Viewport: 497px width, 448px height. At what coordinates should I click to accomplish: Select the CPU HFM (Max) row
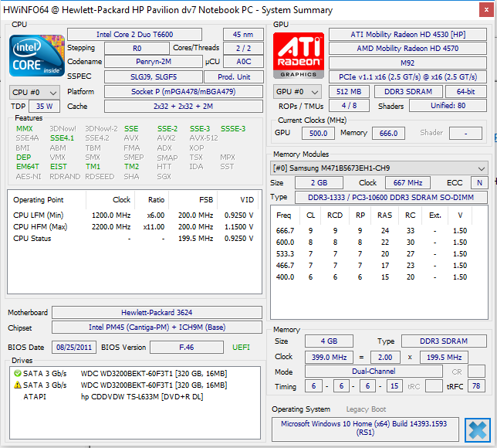(134, 227)
